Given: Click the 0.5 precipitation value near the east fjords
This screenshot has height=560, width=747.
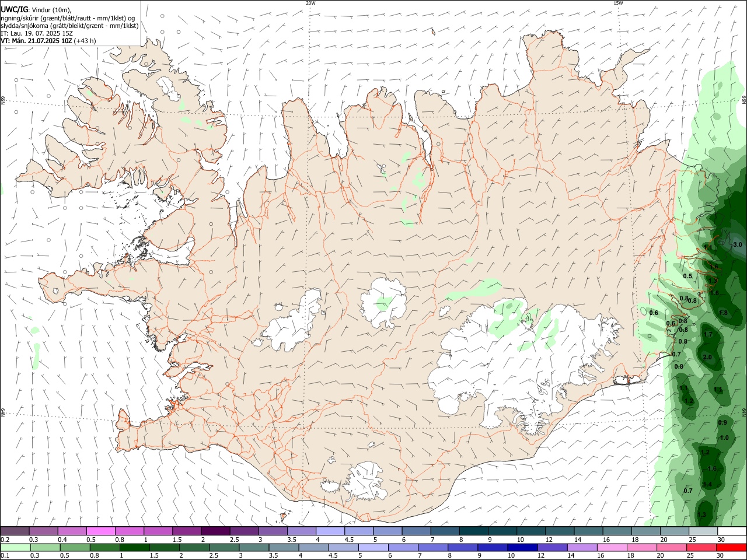Looking at the screenshot, I should pyautogui.click(x=687, y=276).
